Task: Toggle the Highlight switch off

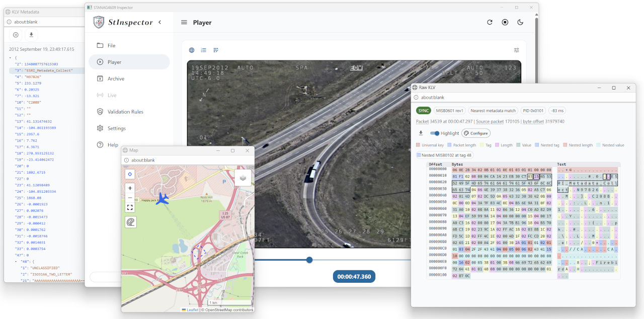Action: (435, 133)
